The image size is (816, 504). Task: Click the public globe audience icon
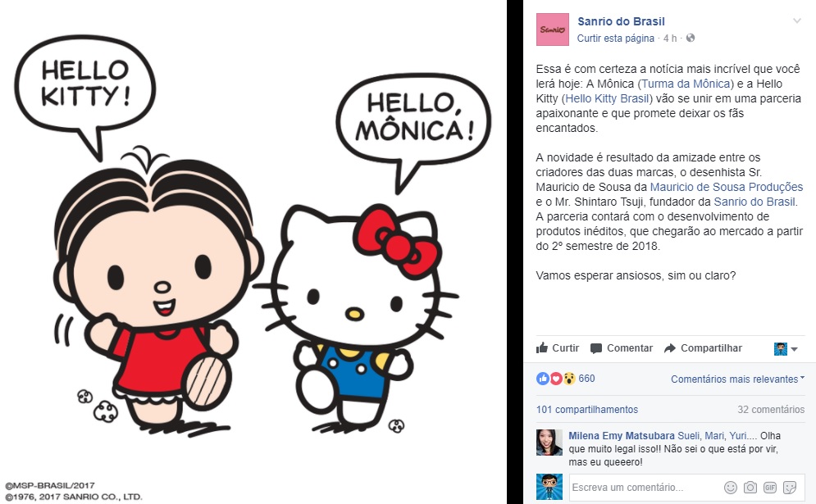point(690,38)
